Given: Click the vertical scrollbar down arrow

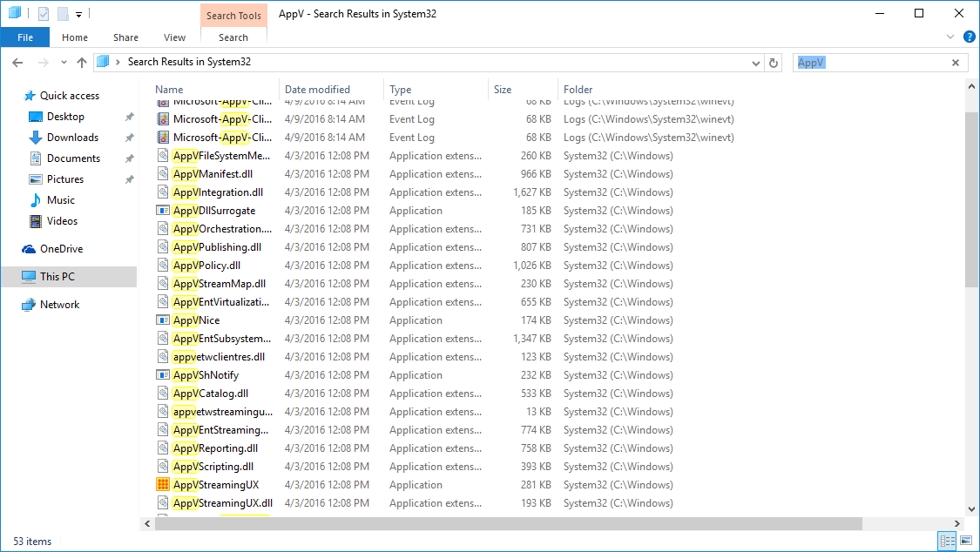Looking at the screenshot, I should click(x=971, y=509).
